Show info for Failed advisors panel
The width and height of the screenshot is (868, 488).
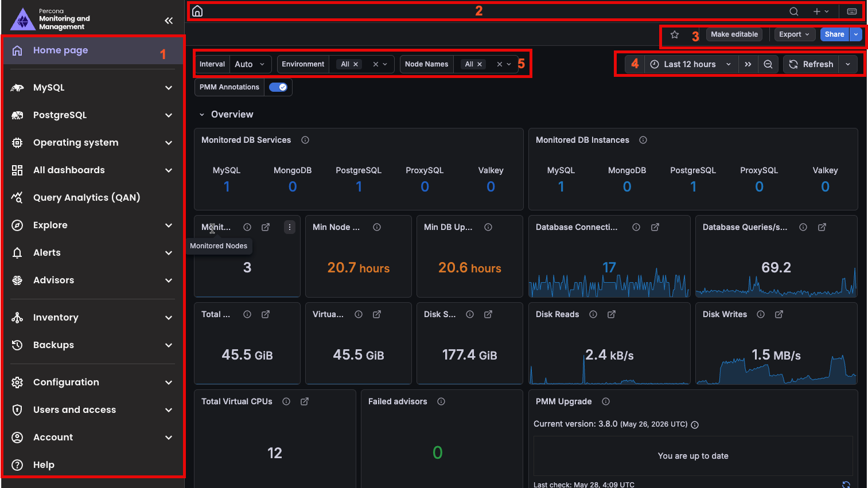point(441,401)
